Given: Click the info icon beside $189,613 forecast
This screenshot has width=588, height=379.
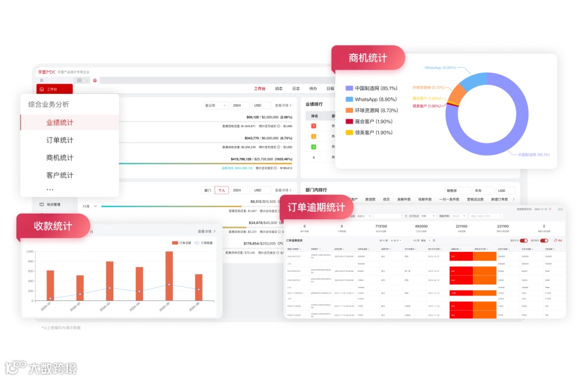Looking at the screenshot, I should pyautogui.click(x=275, y=168).
